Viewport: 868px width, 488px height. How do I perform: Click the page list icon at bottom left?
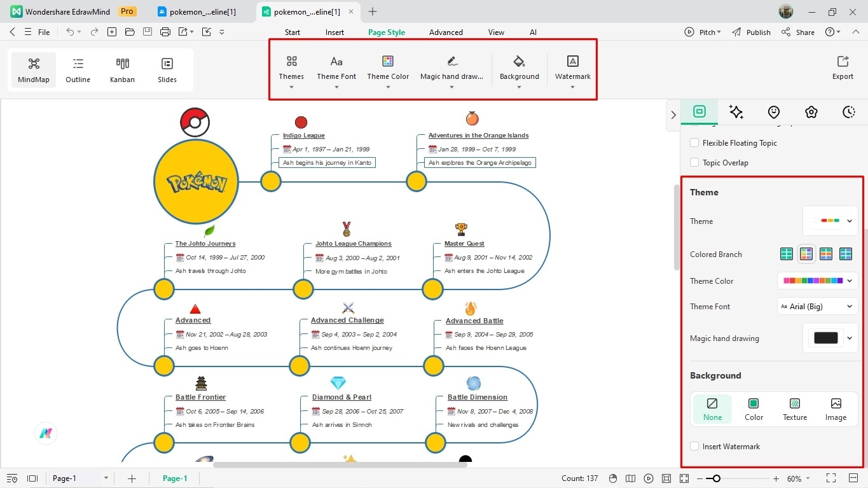point(12,478)
